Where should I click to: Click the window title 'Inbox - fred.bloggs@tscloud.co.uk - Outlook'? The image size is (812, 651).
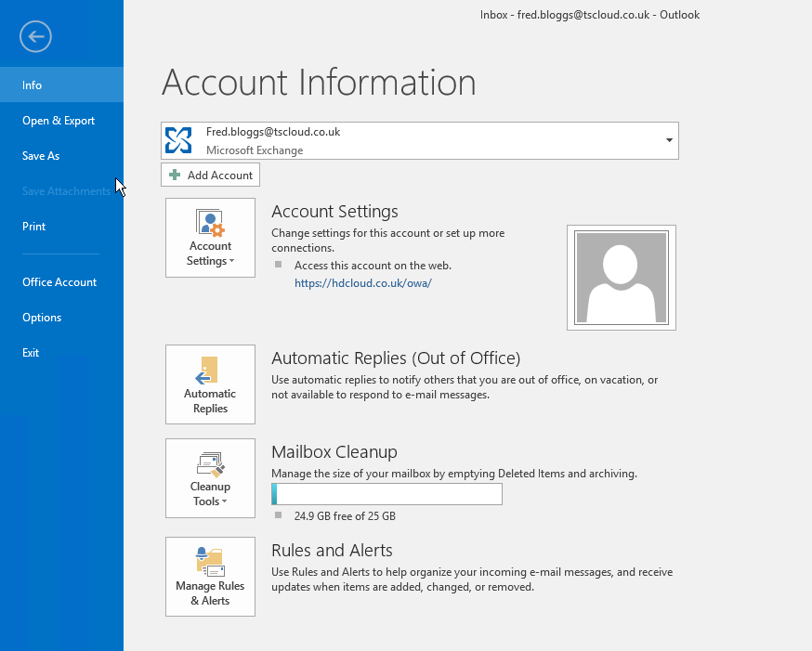590,15
